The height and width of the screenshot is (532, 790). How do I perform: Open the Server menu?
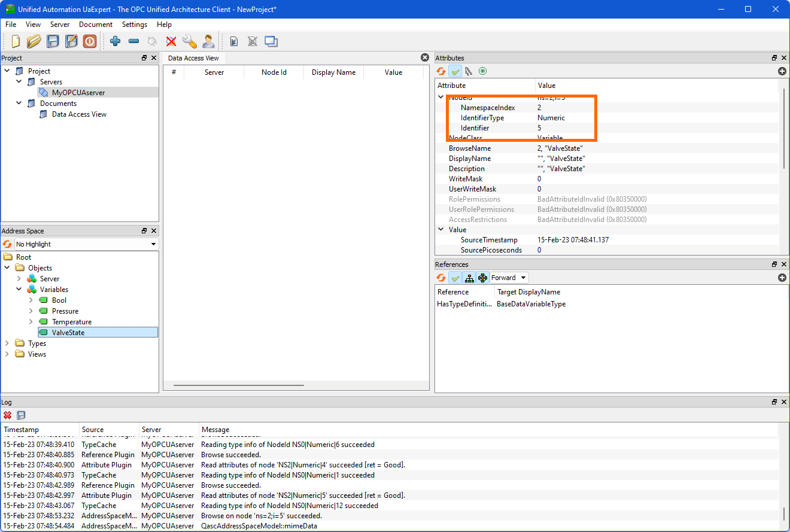point(60,25)
